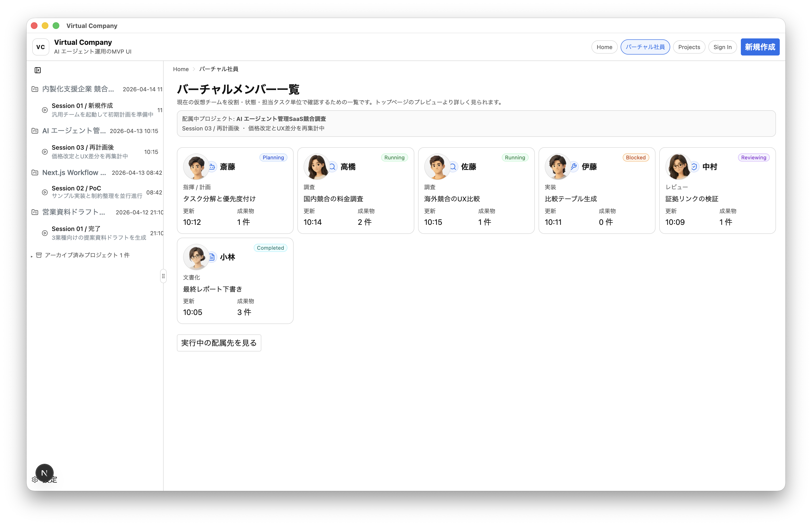
Task: Click the magnifier icon on 高橋's card
Action: pos(333,167)
